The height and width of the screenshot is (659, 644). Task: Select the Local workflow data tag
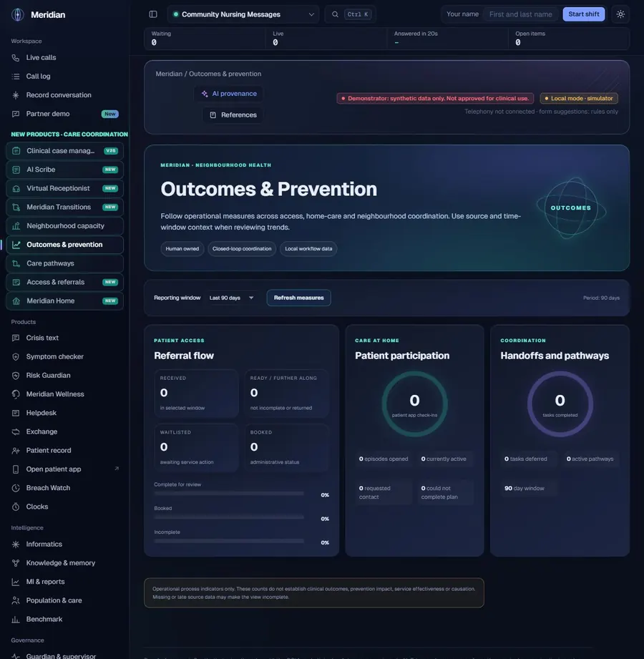[x=308, y=249]
